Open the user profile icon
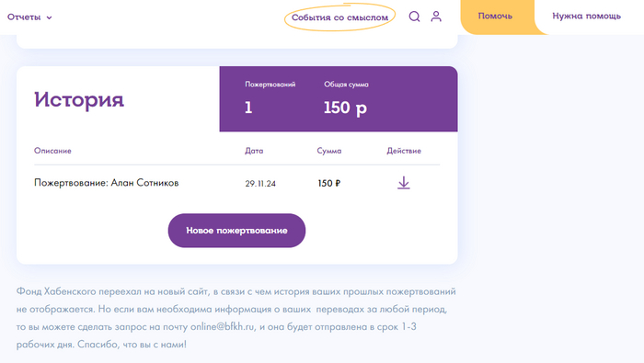Viewport: 644px width, 363px height. pos(436,17)
